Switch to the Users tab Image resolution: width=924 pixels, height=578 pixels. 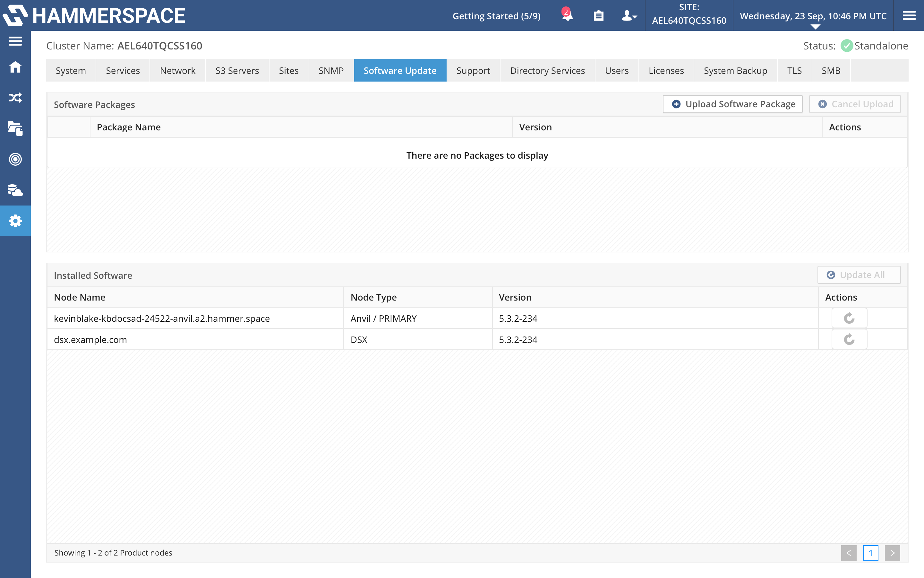(617, 70)
